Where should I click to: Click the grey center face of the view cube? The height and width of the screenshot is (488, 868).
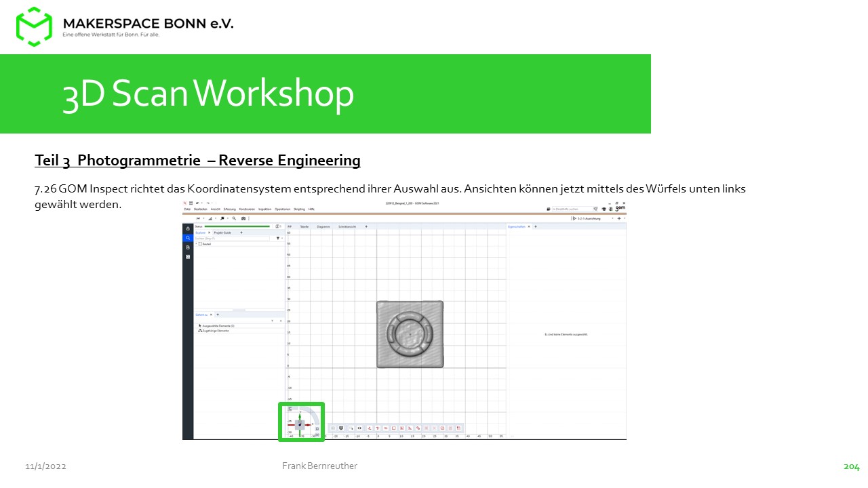pos(300,425)
